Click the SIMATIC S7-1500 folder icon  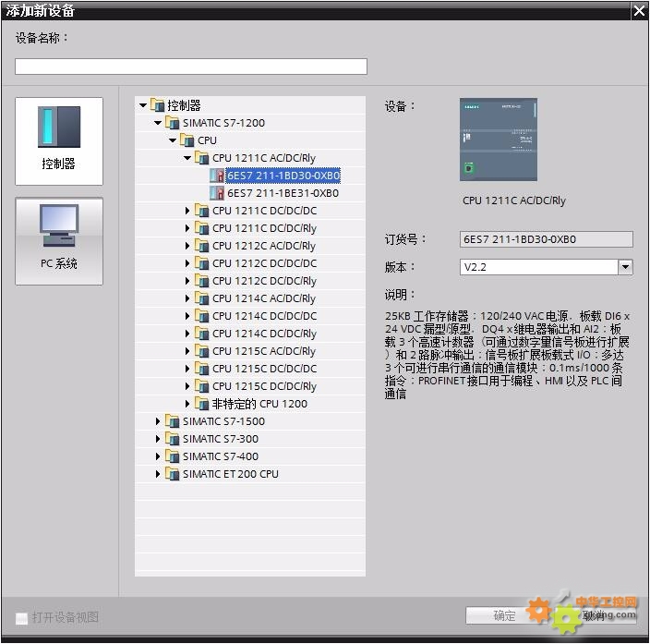point(172,420)
